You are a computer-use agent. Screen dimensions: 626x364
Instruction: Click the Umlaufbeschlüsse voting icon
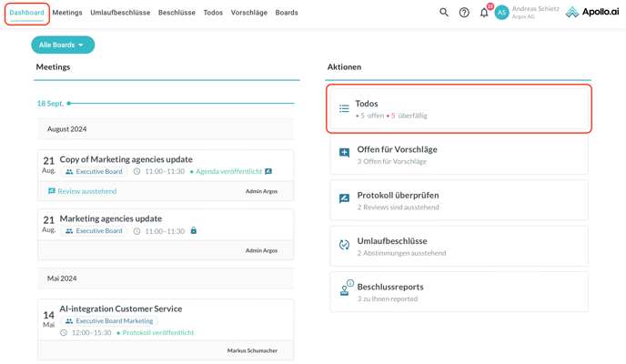tap(344, 245)
